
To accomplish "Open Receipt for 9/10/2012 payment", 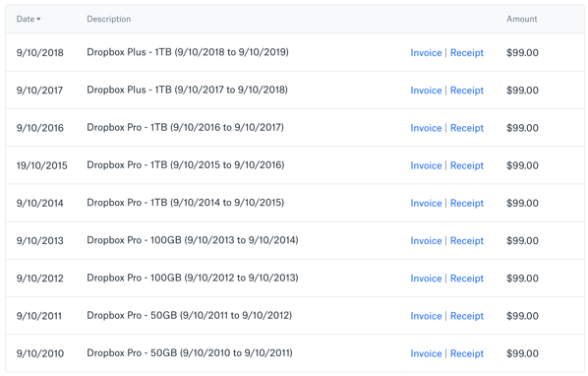I will [x=467, y=278].
